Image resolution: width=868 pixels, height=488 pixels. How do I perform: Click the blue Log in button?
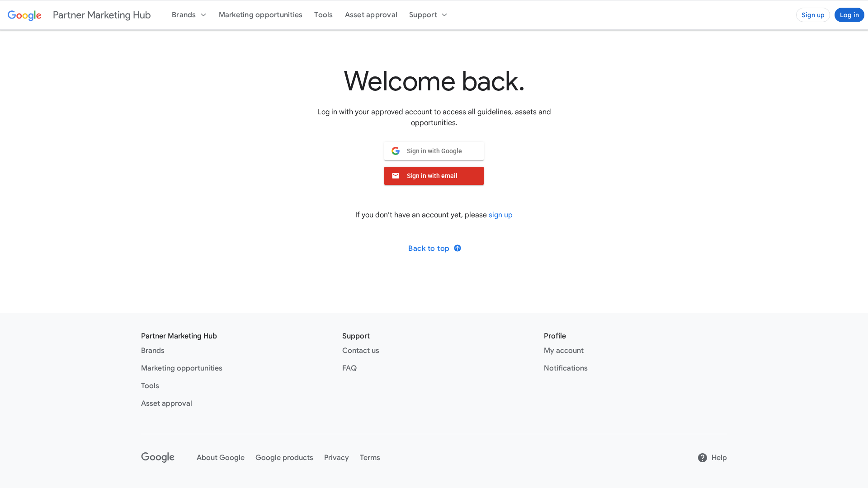pos(849,15)
